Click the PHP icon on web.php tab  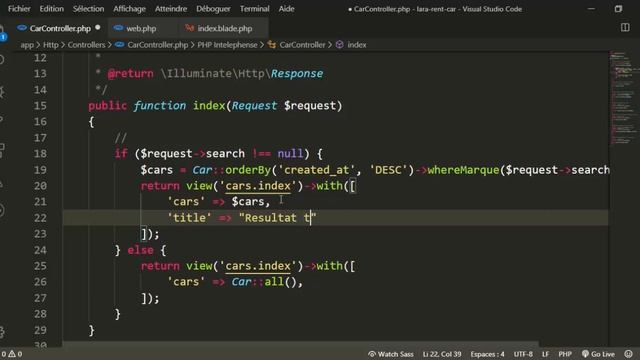pyautogui.click(x=118, y=28)
